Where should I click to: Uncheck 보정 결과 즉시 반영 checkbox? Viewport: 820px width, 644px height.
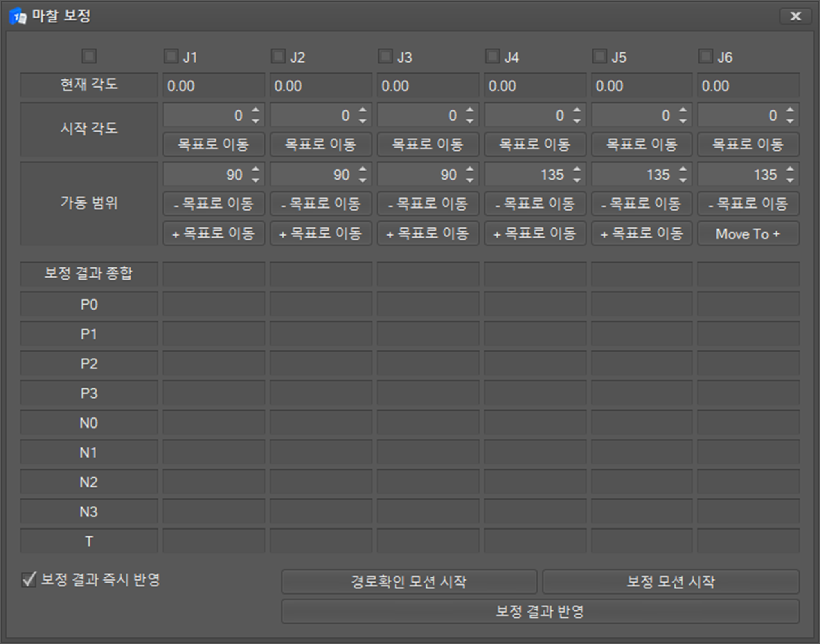click(29, 579)
